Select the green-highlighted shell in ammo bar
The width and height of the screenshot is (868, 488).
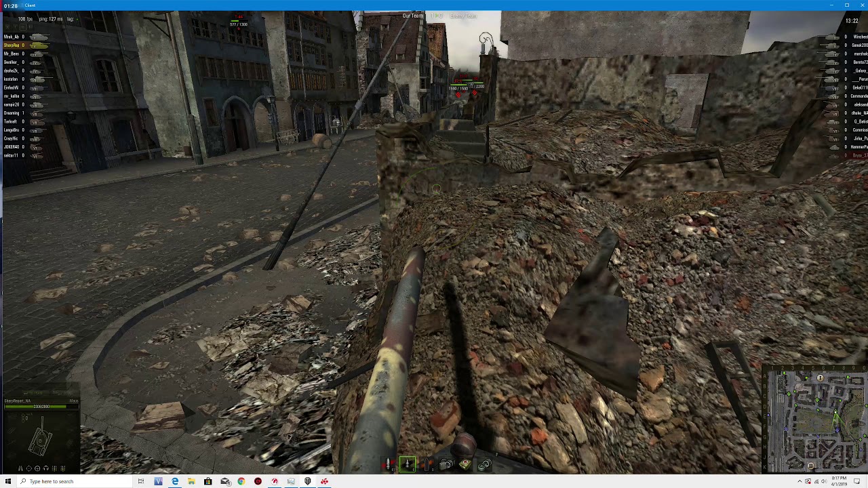(408, 464)
